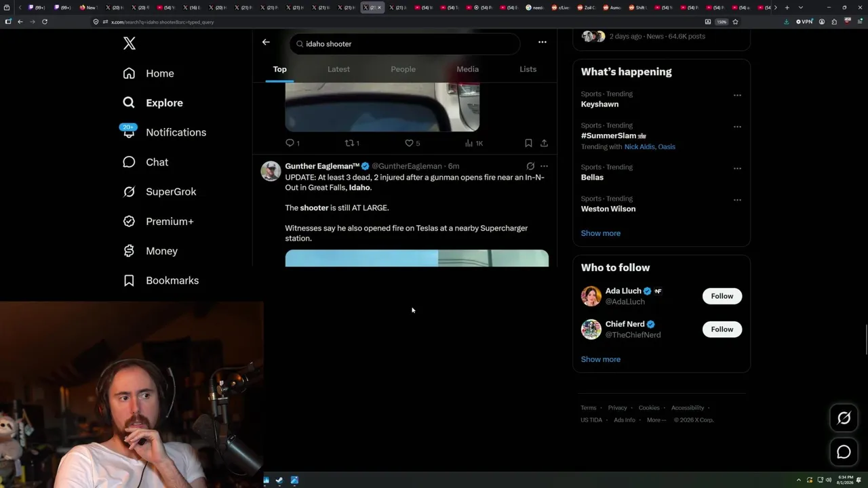Repost the upper post with 1 repost
This screenshot has width=868, height=488.
(x=352, y=143)
